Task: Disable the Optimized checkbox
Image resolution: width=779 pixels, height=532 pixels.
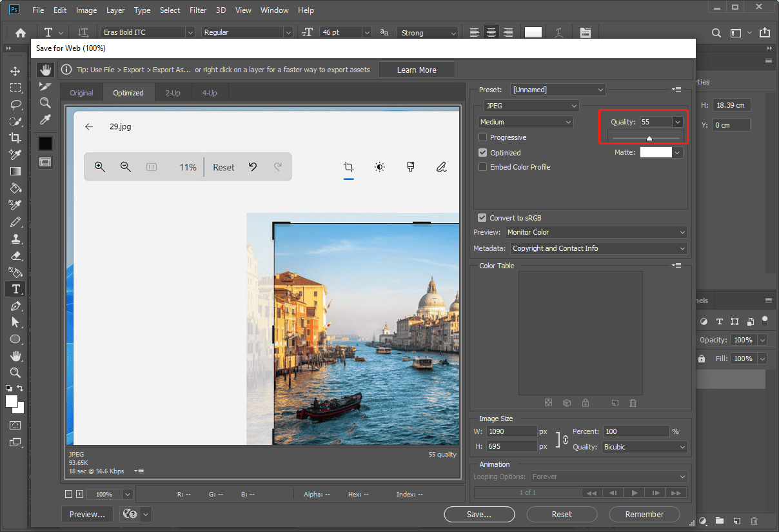Action: [482, 152]
